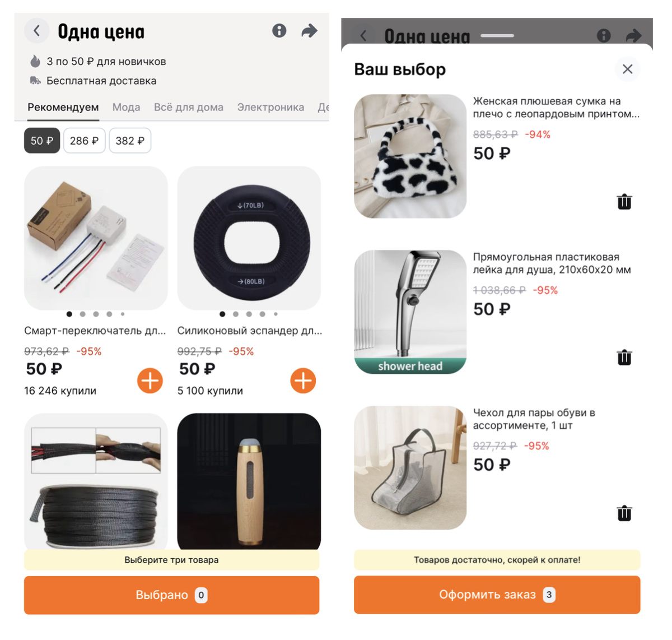Open the info icon in left header
The image size is (672, 640).
[x=279, y=31]
